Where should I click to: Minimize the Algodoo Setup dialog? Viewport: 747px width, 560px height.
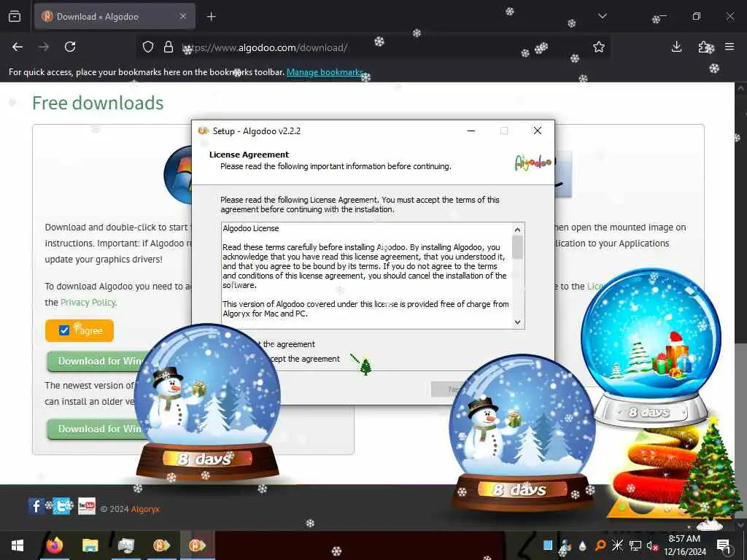471,131
